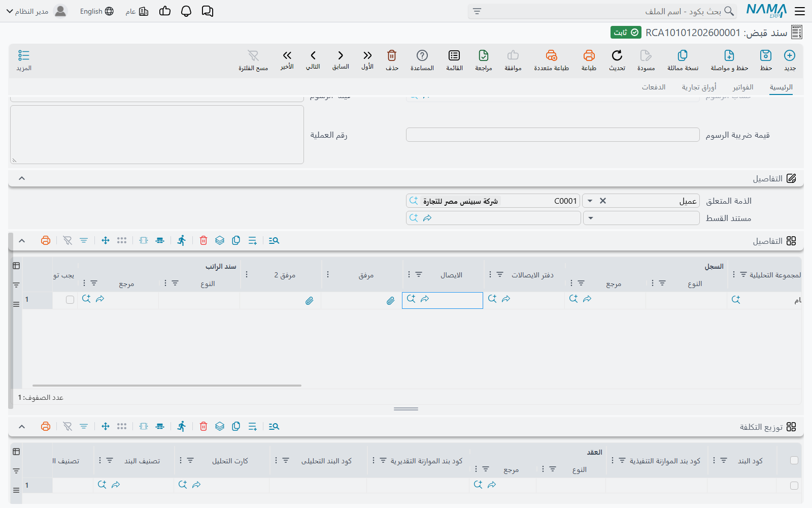The image size is (812, 508).
Task: Go to الأخير last record
Action: pyautogui.click(x=287, y=55)
